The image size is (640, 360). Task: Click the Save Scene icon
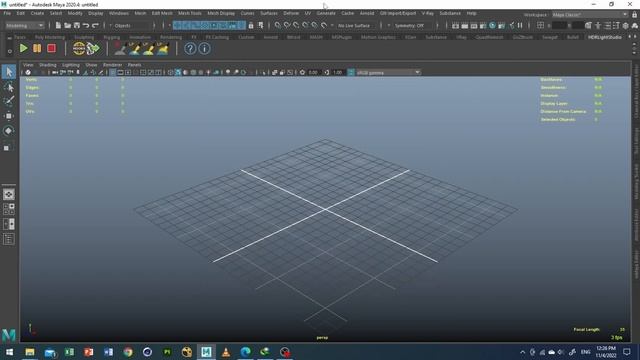[77, 25]
